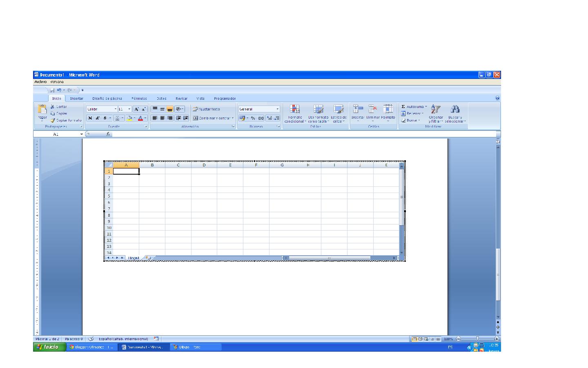Select the Estilos de celda icon
The image size is (588, 368).
pos(339,110)
